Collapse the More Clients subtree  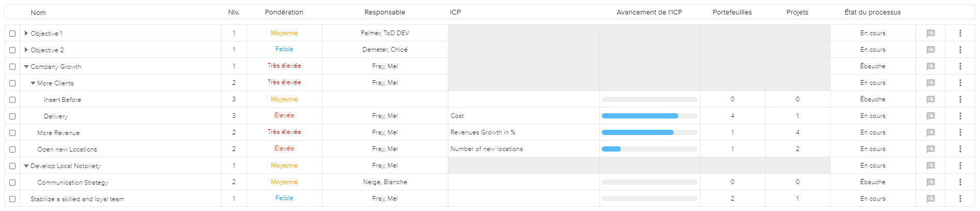33,83
